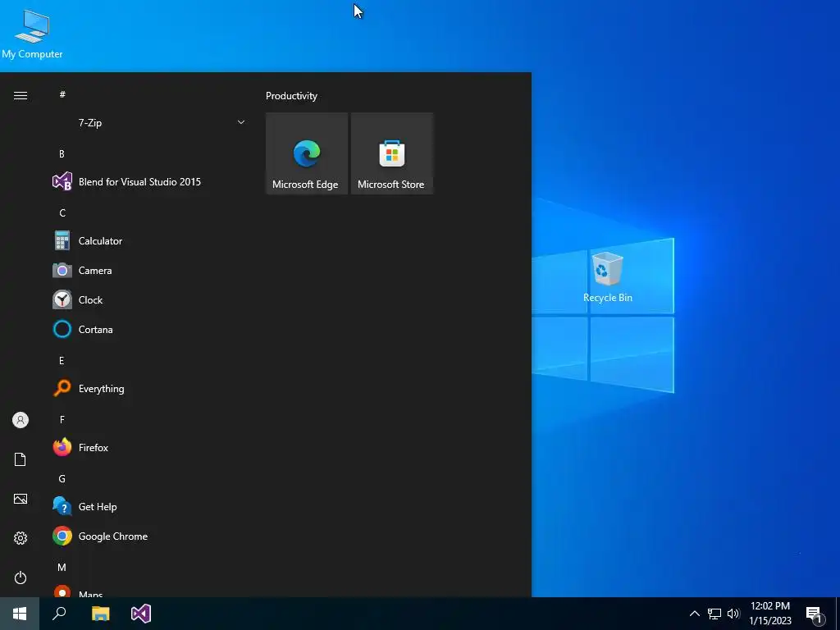The image size is (840, 630).
Task: Open the 7-Zip folder entry
Action: pos(150,123)
